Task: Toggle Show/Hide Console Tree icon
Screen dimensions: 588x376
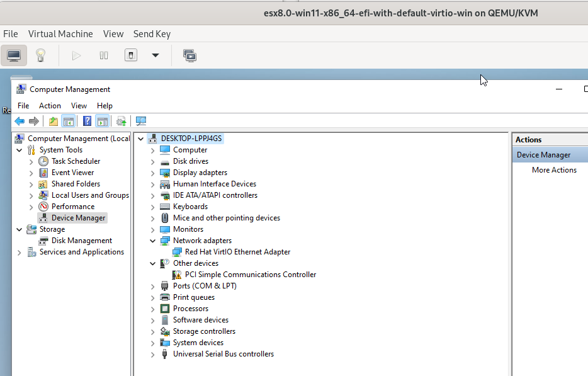Action: coord(69,121)
